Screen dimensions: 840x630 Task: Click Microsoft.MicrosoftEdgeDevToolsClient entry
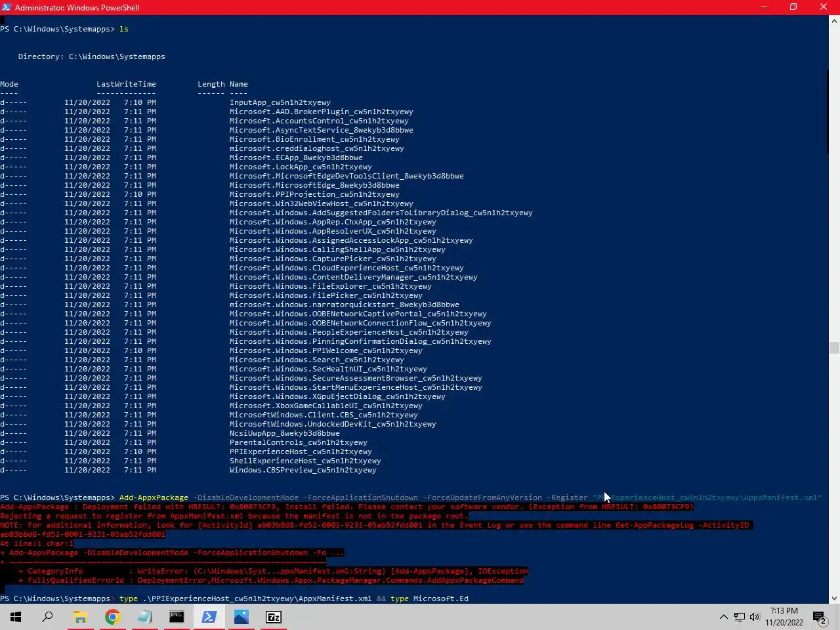(x=346, y=176)
